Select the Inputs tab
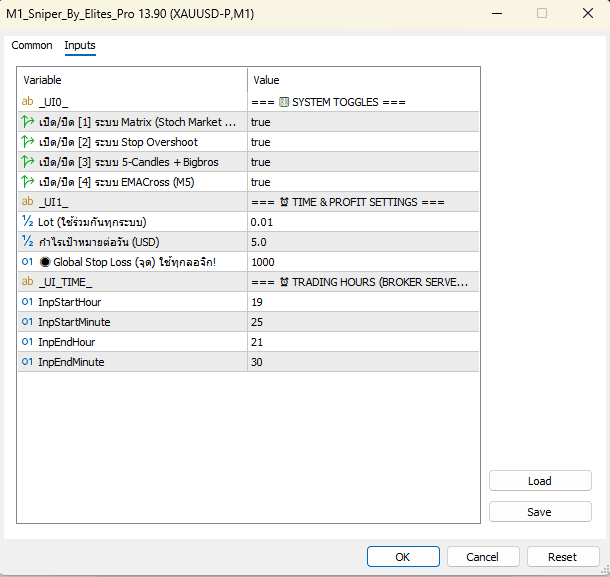610x577 pixels. click(80, 46)
